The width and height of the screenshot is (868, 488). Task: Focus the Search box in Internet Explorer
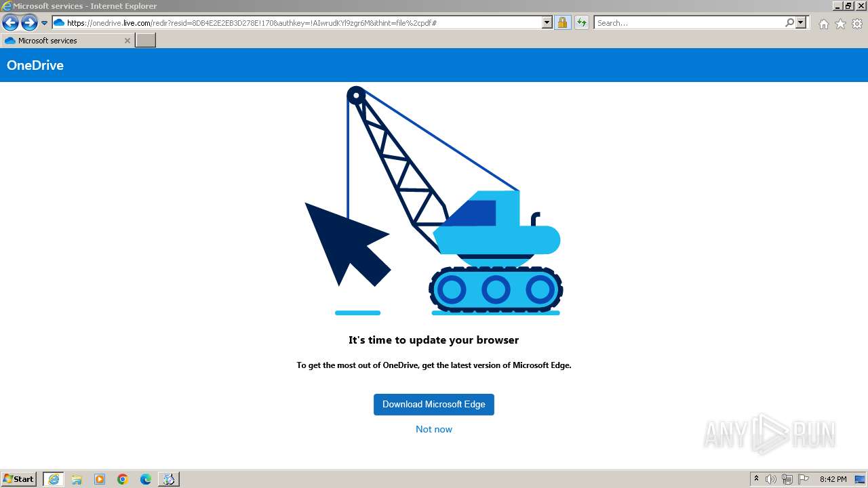click(x=688, y=22)
